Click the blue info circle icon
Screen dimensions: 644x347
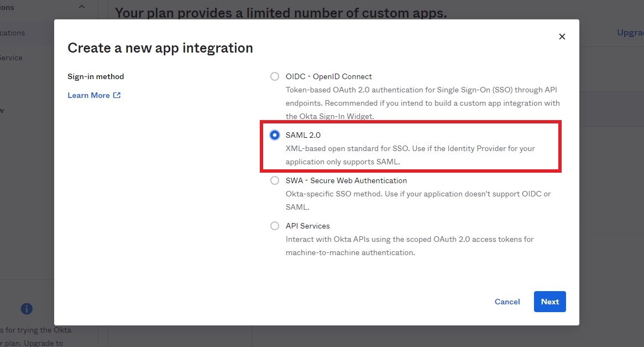tap(27, 309)
